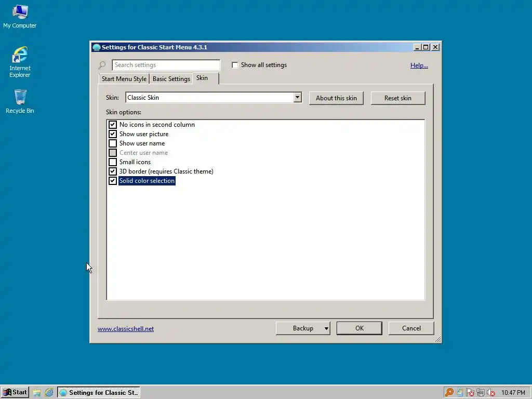Click the window resize grip corner
This screenshot has width=532, height=399.
pos(437,339)
